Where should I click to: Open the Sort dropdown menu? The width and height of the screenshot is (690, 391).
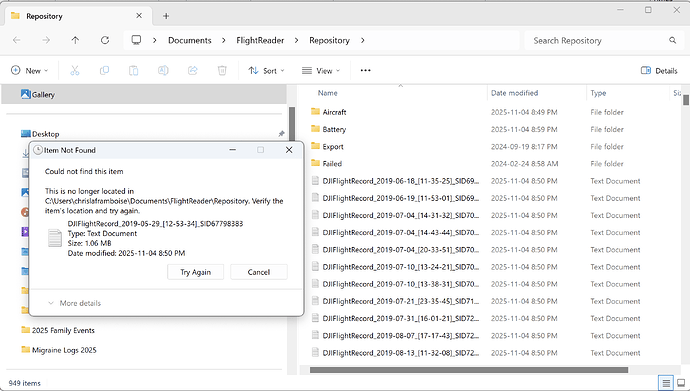point(266,70)
